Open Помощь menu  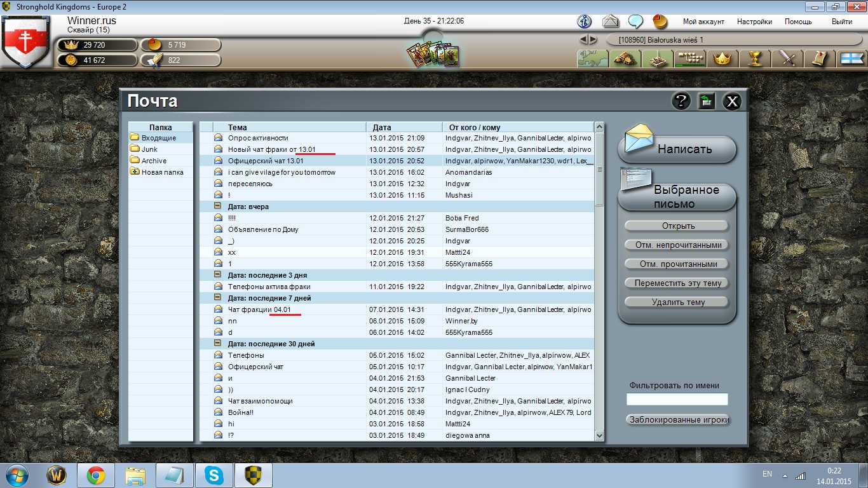[x=798, y=22]
